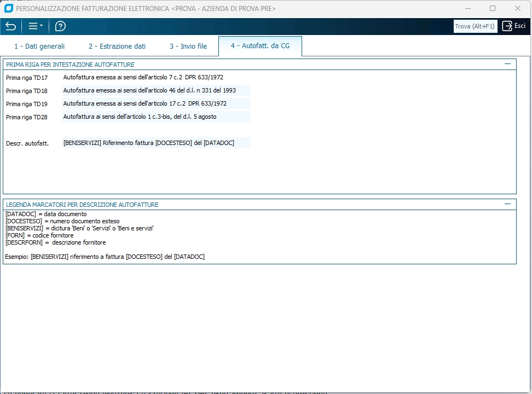Open the hamburger menu dropdown
This screenshot has height=394, width=532.
[35, 26]
